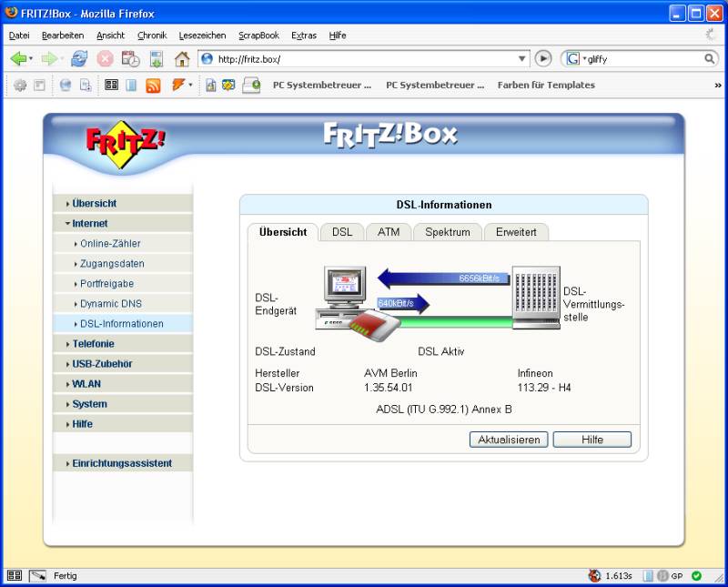This screenshot has height=587, width=728.
Task: Open the orange RSS feed icon
Action: tap(153, 86)
